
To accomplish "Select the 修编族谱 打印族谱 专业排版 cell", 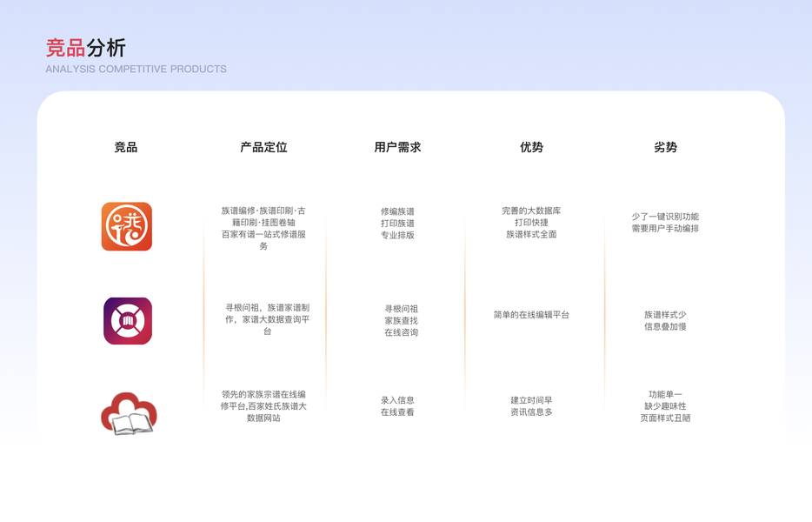I will click(x=397, y=223).
